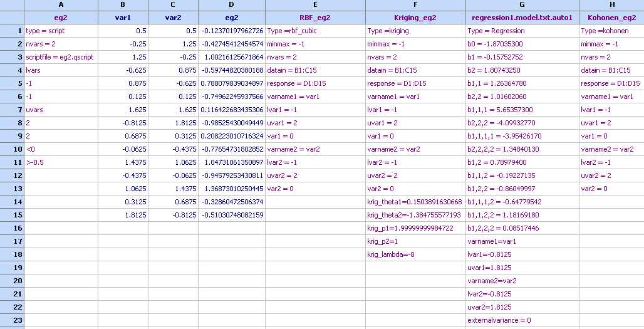Image resolution: width=644 pixels, height=329 pixels.
Task: Click the var1 column name header
Action: click(x=123, y=18)
